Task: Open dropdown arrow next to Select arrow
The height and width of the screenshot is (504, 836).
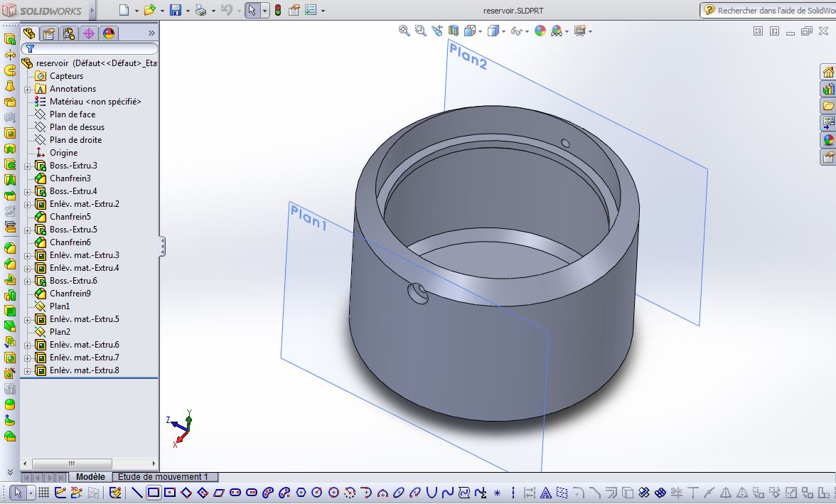Action: pos(264,11)
